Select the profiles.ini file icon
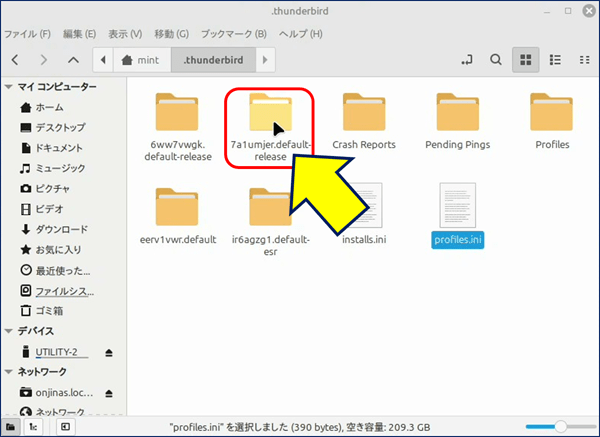This screenshot has height=437, width=600. (458, 205)
